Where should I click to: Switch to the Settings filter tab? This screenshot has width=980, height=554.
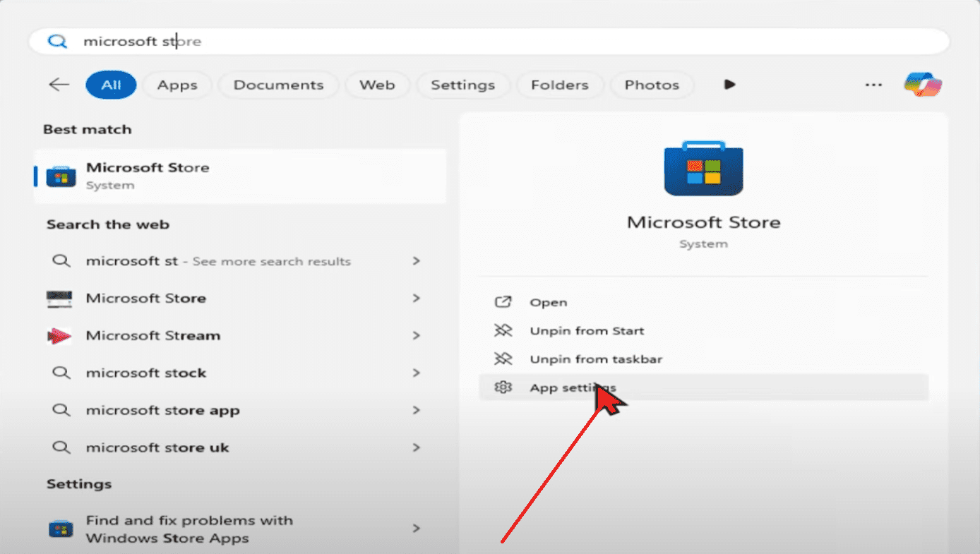462,85
